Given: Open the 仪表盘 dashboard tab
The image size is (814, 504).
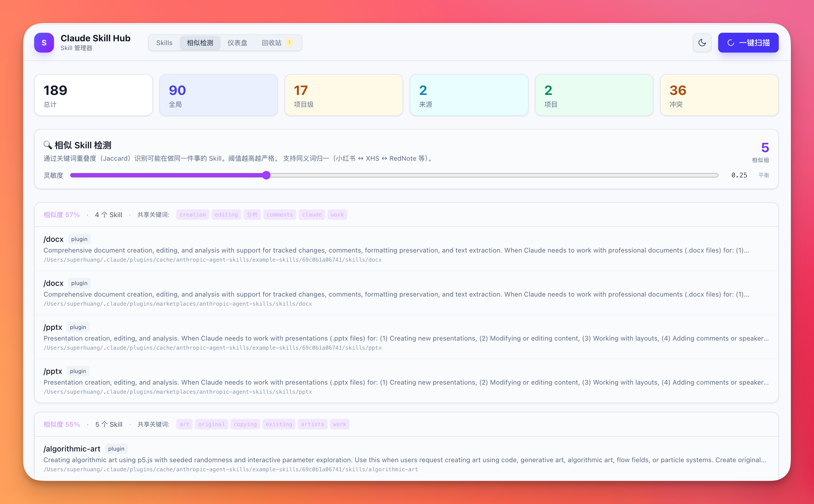Looking at the screenshot, I should coord(237,43).
